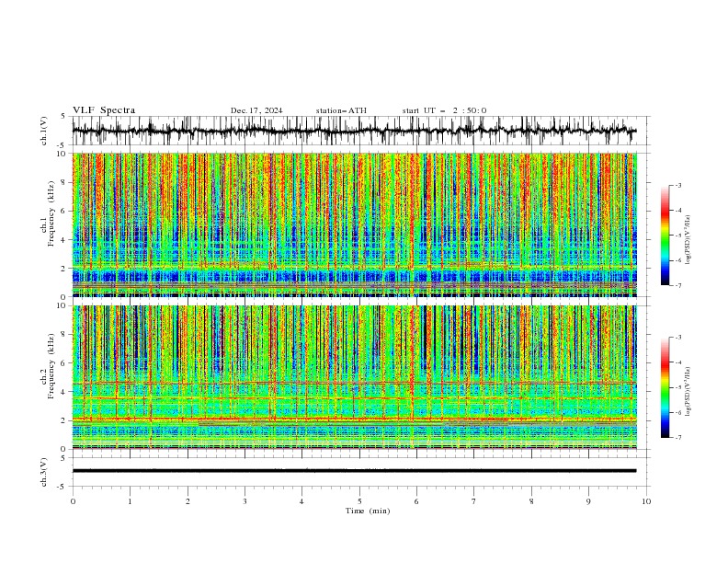Click the "8" kHz tick on ch.1 frequency axis
728x563 pixels.
(64, 182)
